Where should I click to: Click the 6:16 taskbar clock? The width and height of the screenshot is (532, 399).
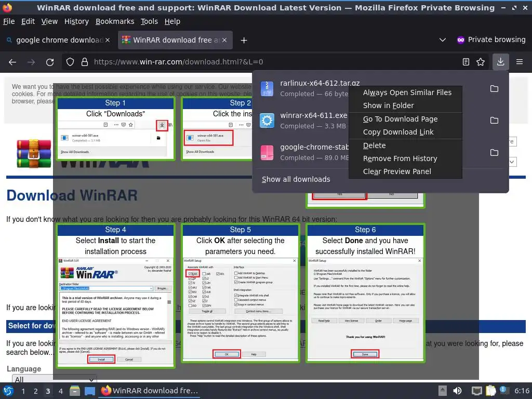(522, 391)
